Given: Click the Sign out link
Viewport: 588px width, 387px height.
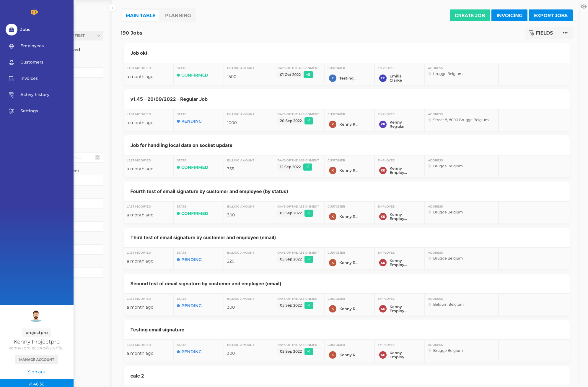Looking at the screenshot, I should pos(36,372).
